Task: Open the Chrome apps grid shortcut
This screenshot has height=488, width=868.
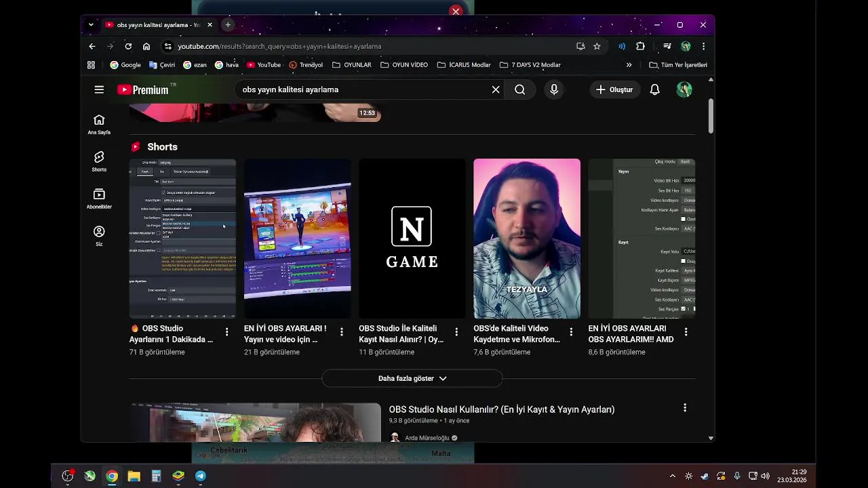Action: pyautogui.click(x=91, y=65)
